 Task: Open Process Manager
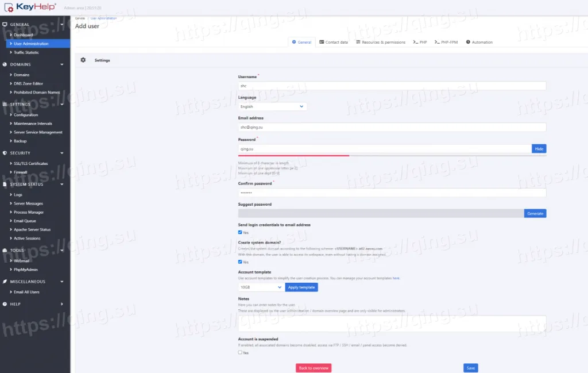tap(29, 213)
